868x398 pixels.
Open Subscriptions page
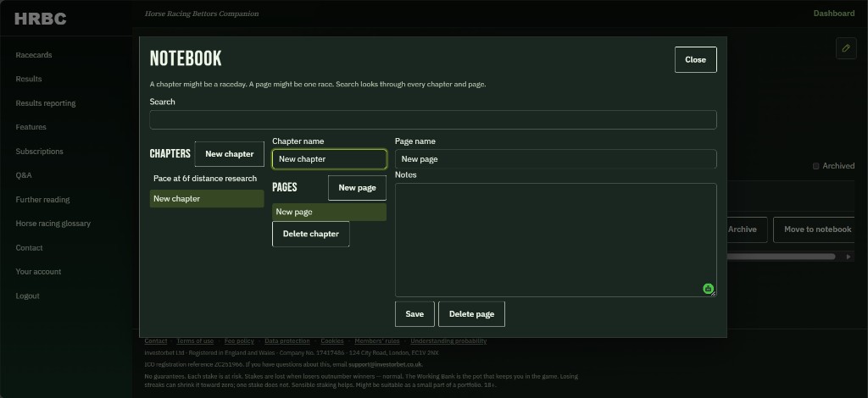tap(39, 152)
